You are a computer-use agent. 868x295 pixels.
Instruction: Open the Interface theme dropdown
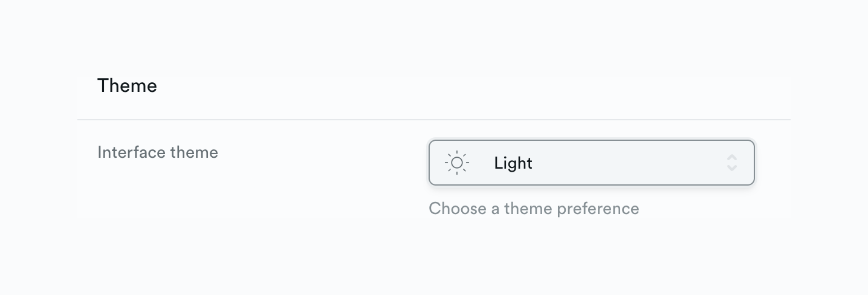(x=591, y=163)
